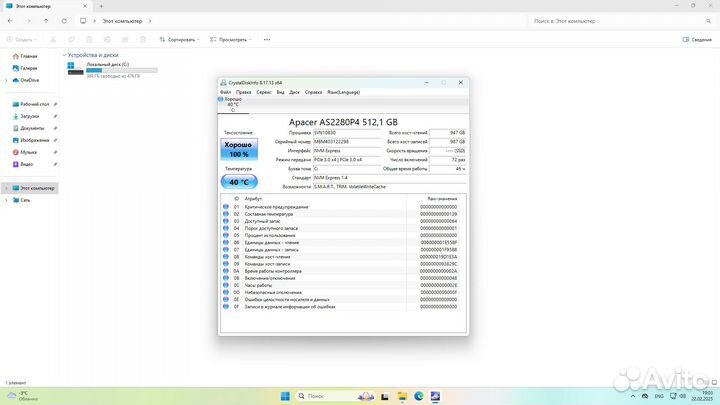This screenshot has height=405, width=720.
Task: Open the 'Файл' menu in CrystalDiskInfo
Action: pyautogui.click(x=225, y=91)
